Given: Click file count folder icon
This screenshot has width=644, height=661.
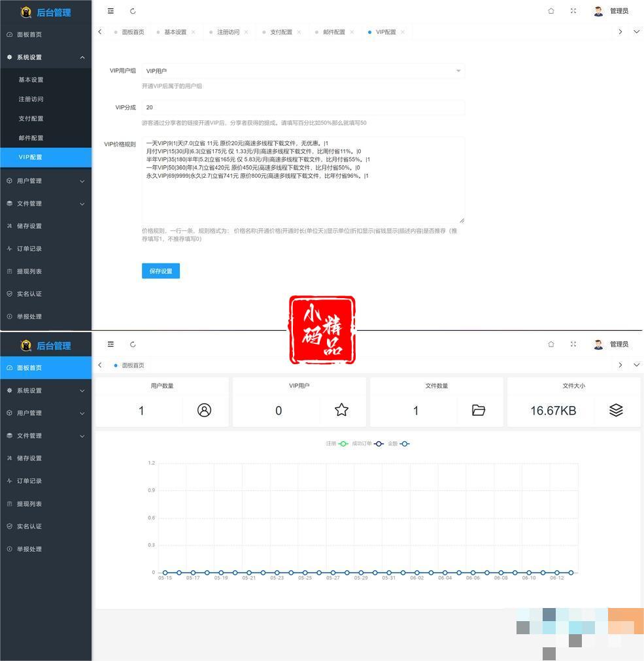Looking at the screenshot, I should (x=479, y=410).
